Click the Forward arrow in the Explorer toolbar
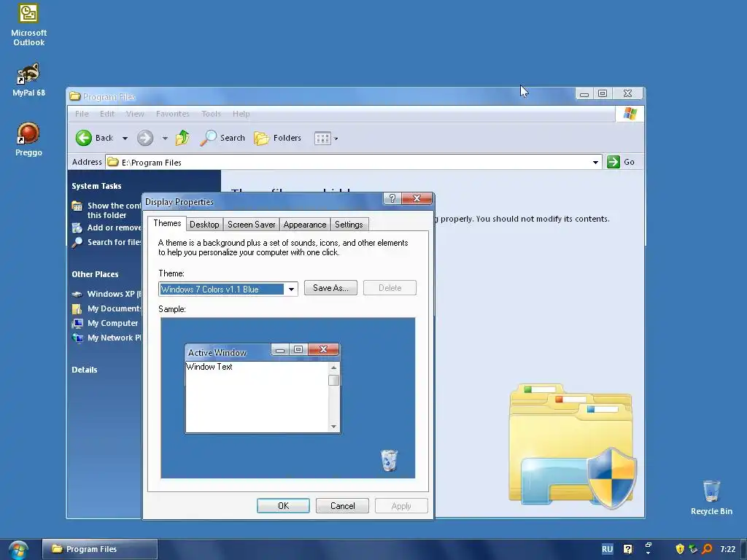This screenshot has height=560, width=747. pyautogui.click(x=145, y=138)
